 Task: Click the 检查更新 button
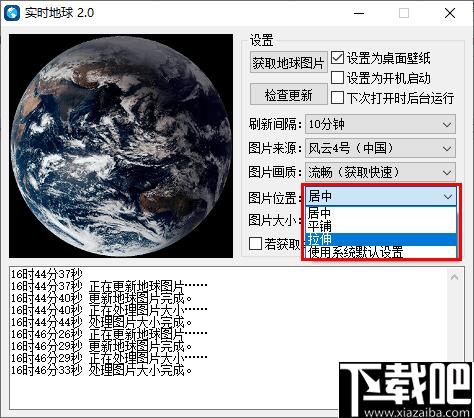point(289,95)
